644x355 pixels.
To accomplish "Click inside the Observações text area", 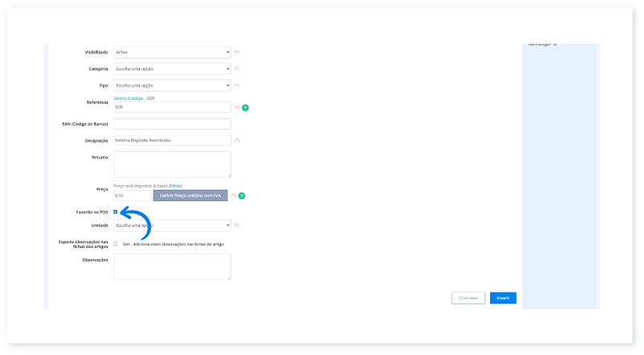I will pos(172,267).
